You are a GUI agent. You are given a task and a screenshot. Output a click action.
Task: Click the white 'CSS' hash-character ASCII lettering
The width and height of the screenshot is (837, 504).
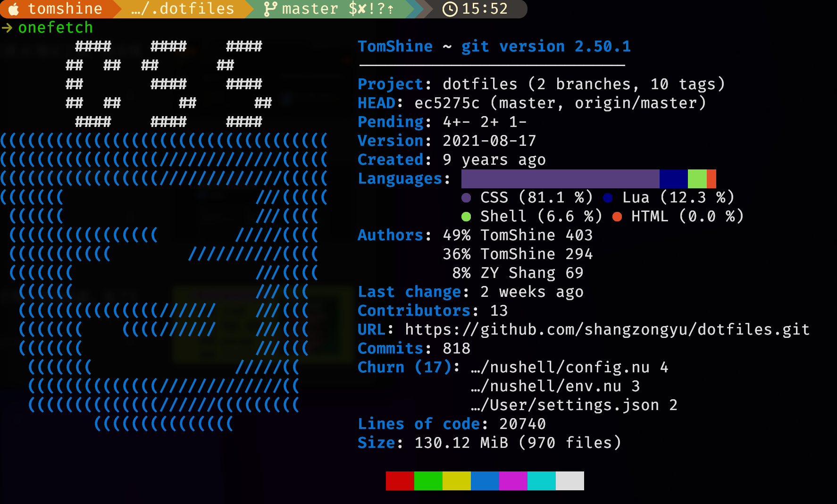168,84
